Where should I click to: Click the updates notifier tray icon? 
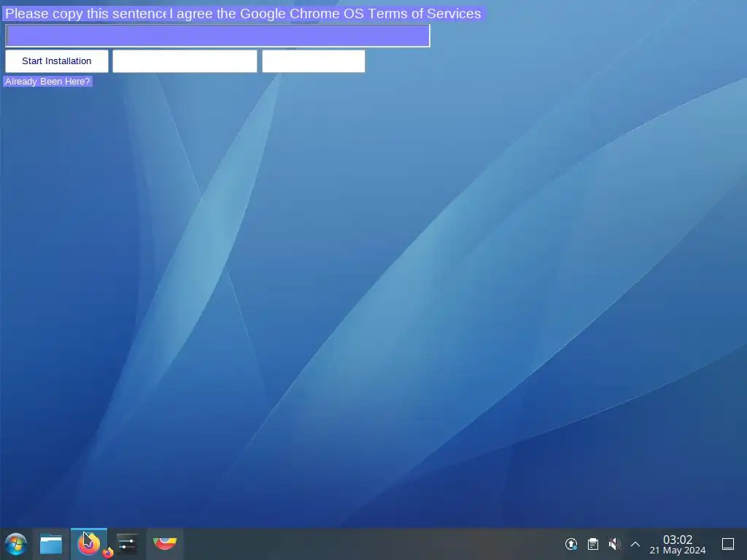[570, 544]
